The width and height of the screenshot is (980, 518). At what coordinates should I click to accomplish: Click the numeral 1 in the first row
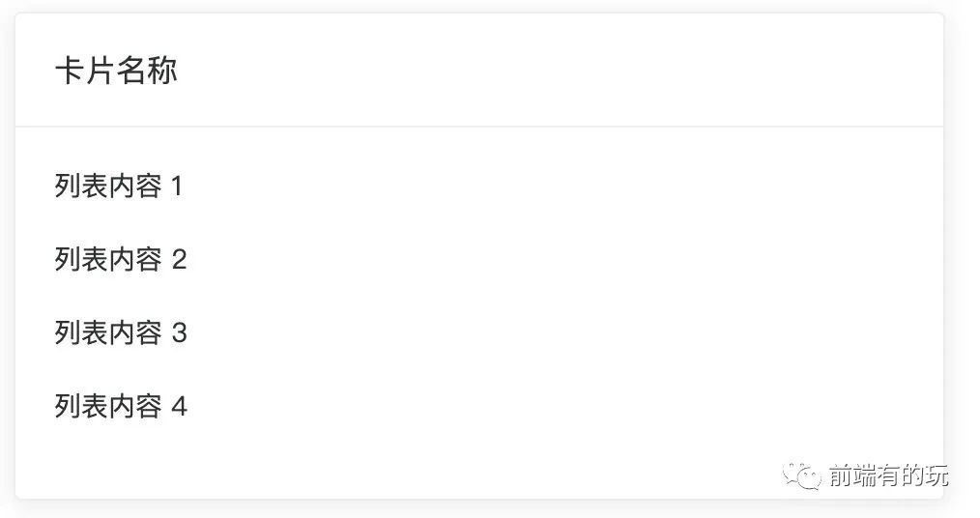click(x=176, y=186)
